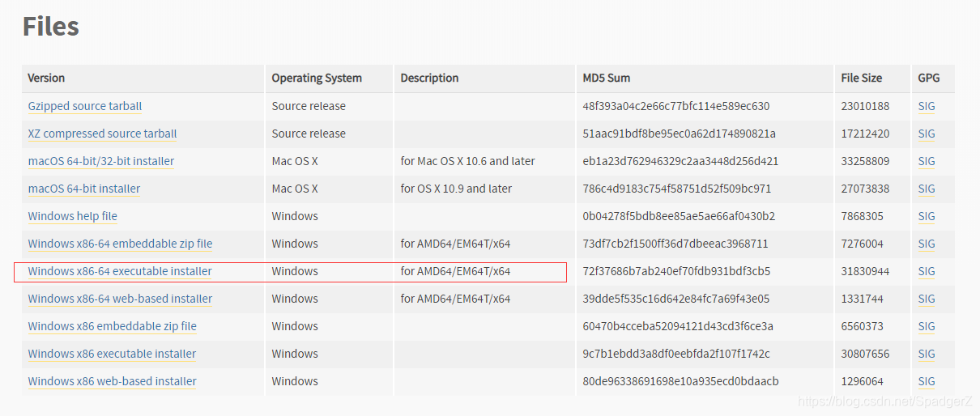
Task: Open SIG for x86-64 executable installer
Action: (x=927, y=271)
